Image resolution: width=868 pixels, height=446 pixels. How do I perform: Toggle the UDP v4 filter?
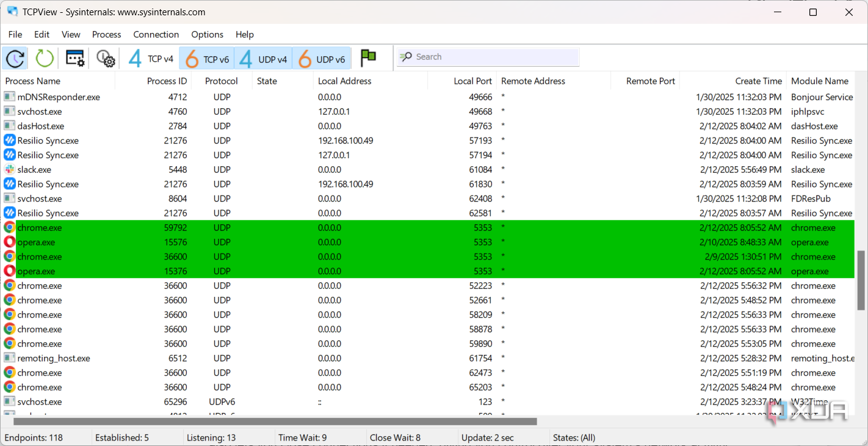click(x=263, y=59)
